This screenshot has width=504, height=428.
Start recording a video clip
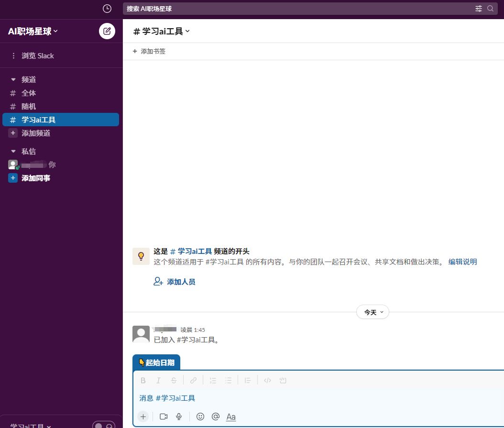(163, 417)
